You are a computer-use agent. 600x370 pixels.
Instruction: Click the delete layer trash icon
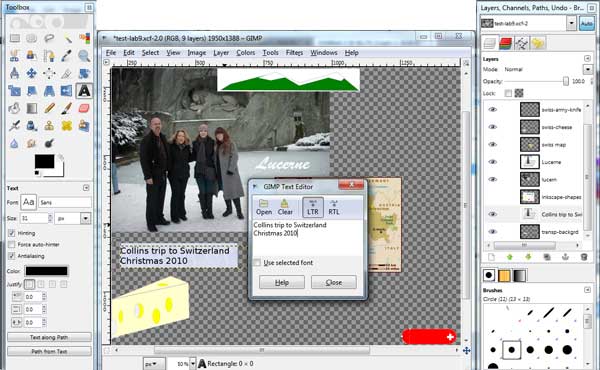click(x=584, y=257)
